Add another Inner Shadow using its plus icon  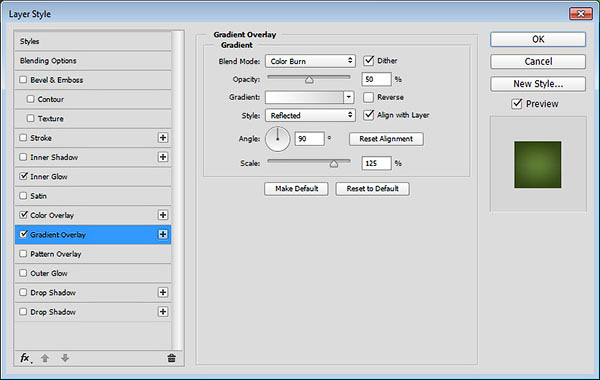point(163,157)
